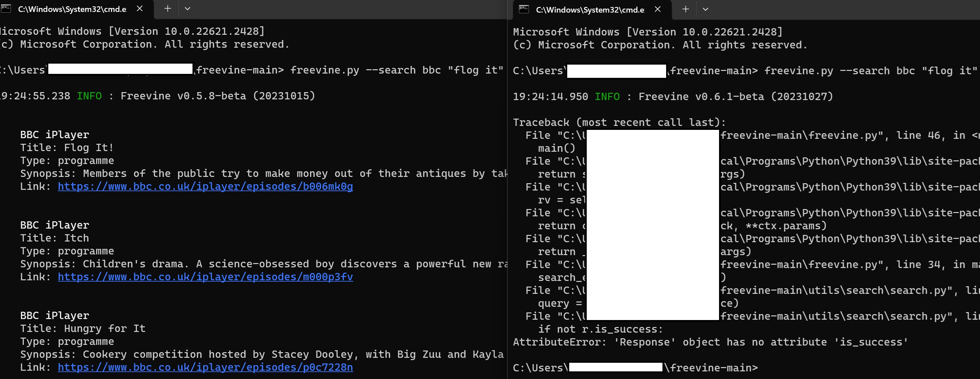Screen dimensions: 980x379
Task: Click the cmd icon in the right terminal tab
Action: click(x=524, y=9)
